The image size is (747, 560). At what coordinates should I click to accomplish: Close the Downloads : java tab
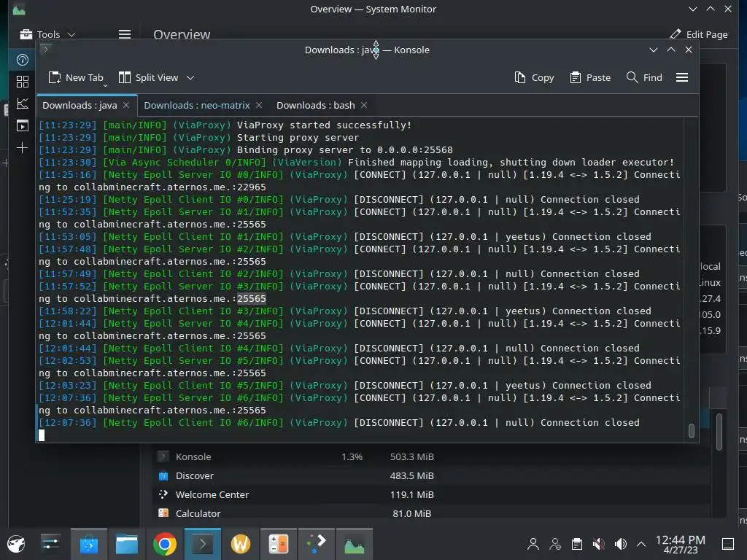pos(126,105)
